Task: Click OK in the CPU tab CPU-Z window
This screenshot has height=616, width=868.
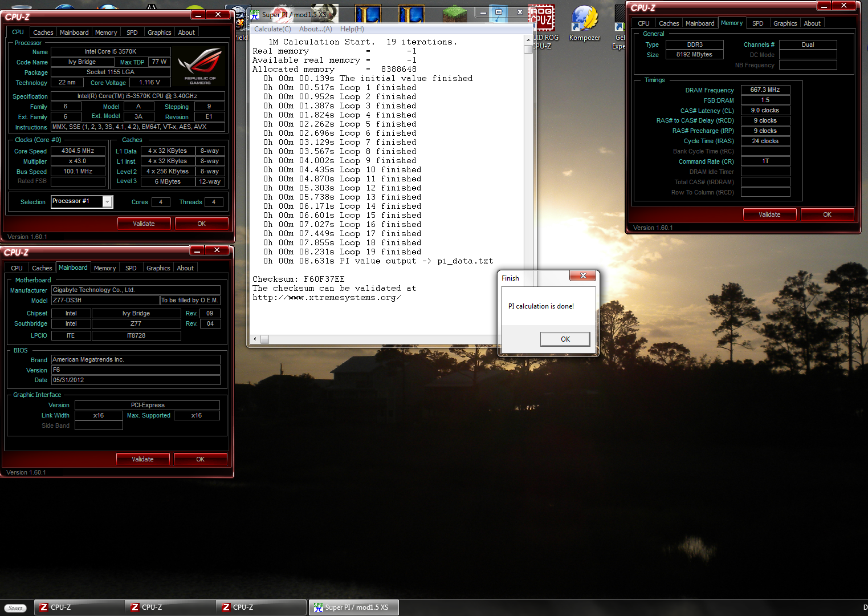Action: 201,224
